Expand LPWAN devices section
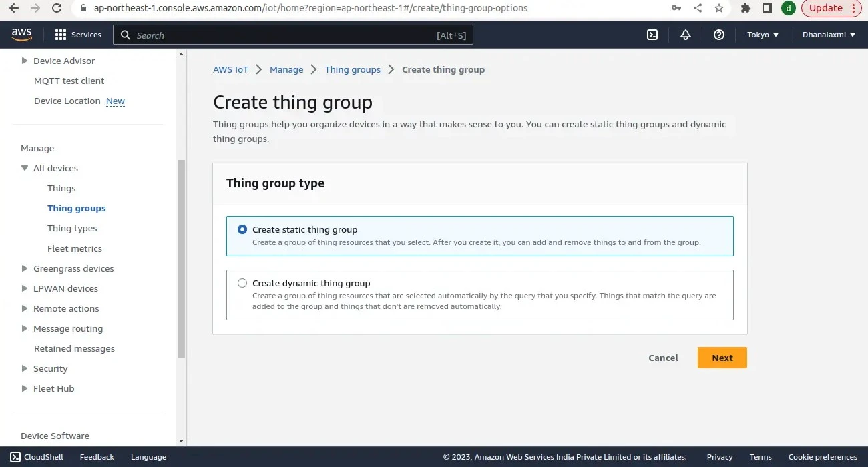Viewport: 868px width, 467px height. click(25, 288)
